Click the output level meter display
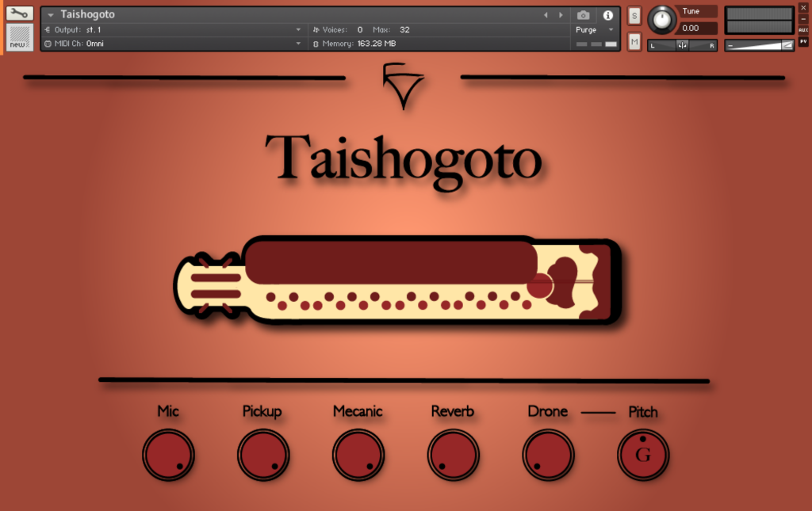This screenshot has height=511, width=812. pos(759,20)
